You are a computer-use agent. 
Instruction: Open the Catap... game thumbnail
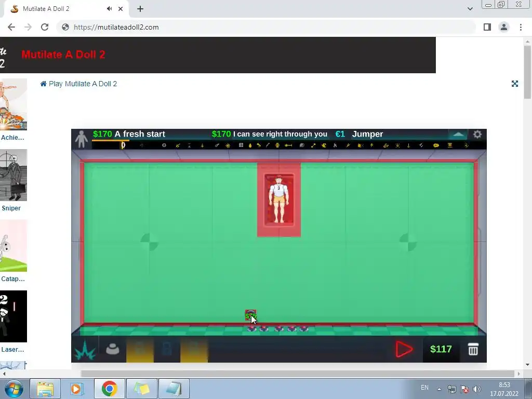(x=13, y=246)
